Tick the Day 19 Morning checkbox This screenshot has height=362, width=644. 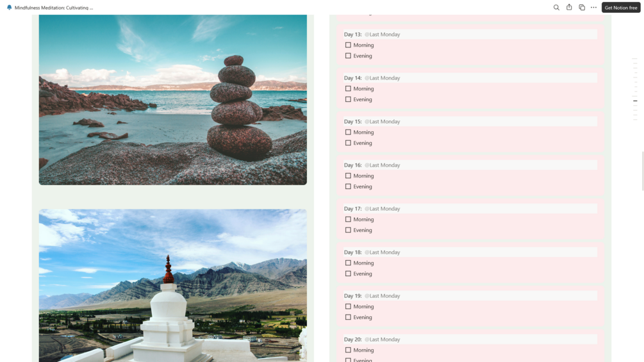coord(348,307)
